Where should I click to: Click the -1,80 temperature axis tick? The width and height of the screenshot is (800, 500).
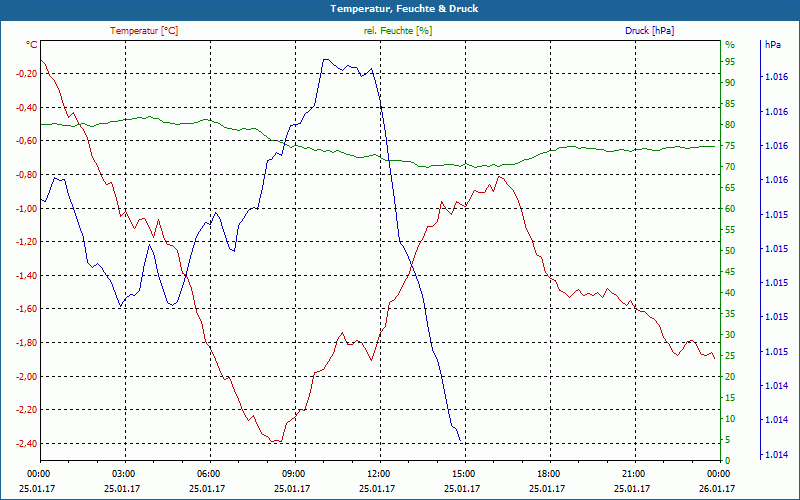click(x=27, y=342)
